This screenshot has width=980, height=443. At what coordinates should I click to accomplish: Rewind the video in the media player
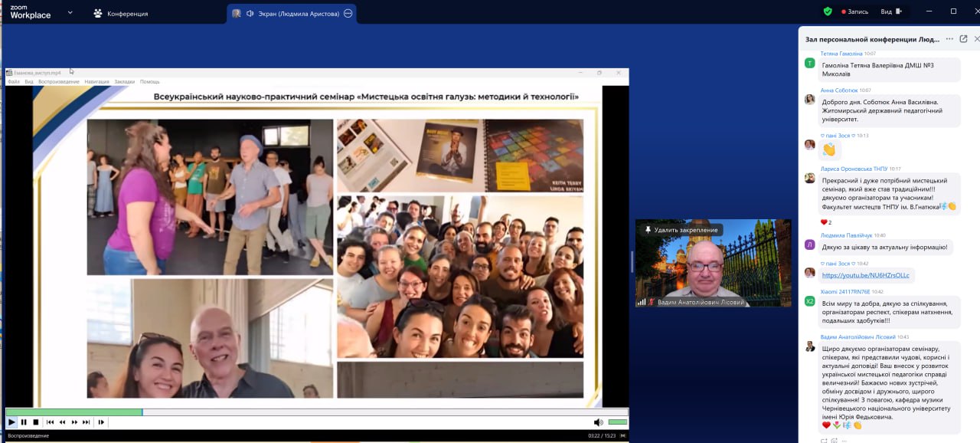[63, 422]
